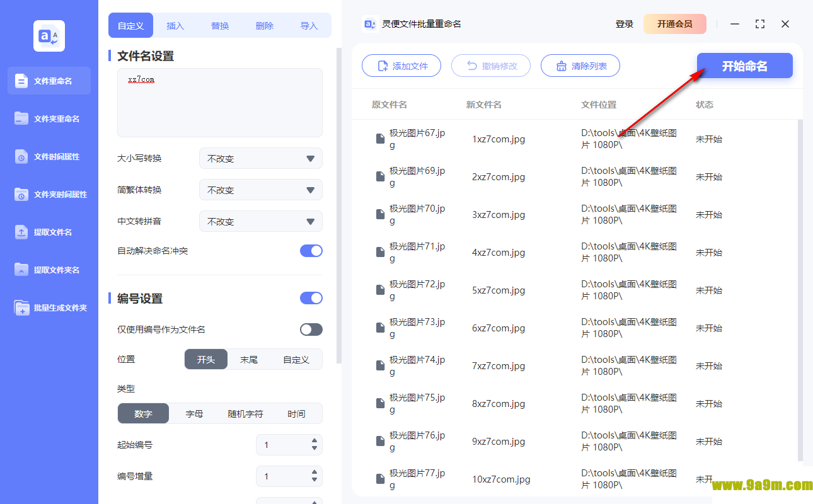This screenshot has width=813, height=504.
Task: Click the 原文件名 column header
Action: point(389,105)
